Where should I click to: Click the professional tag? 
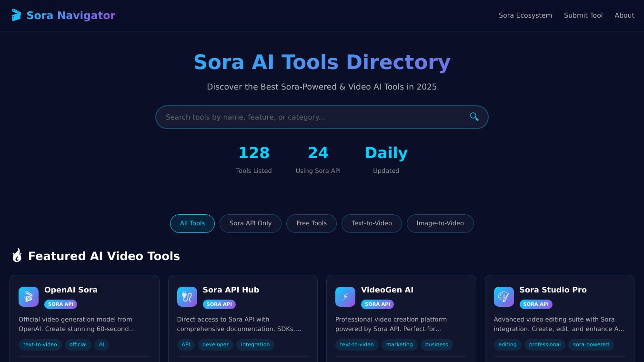pos(545,345)
